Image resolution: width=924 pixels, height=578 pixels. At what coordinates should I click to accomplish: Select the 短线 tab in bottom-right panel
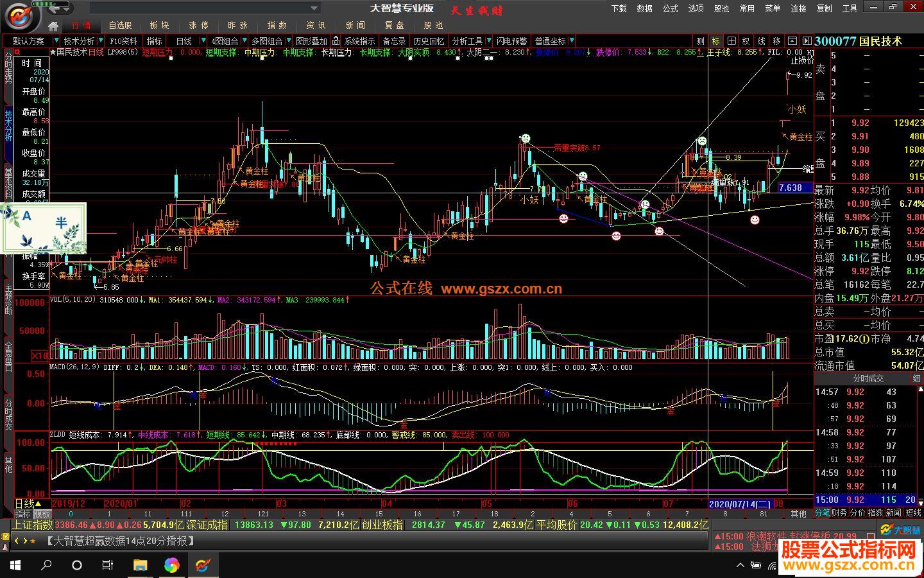click(x=914, y=513)
